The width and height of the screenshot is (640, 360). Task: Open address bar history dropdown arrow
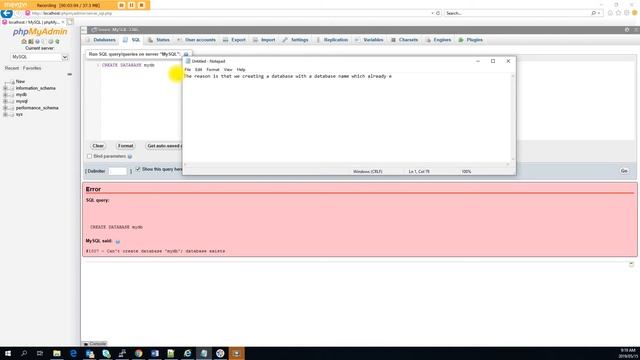point(432,13)
